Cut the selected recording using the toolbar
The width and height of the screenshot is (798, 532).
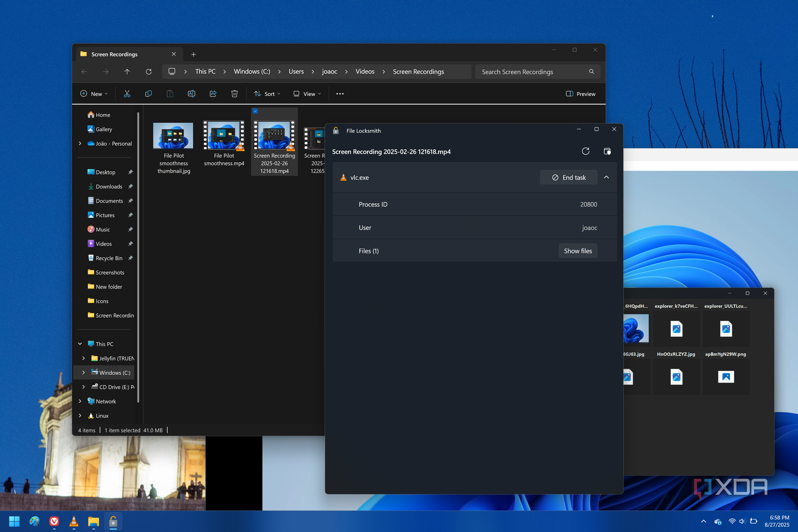click(127, 93)
